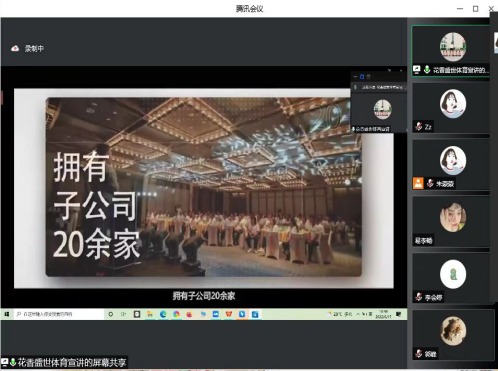
Task: Click the orange host badge icon
Action: (x=418, y=183)
